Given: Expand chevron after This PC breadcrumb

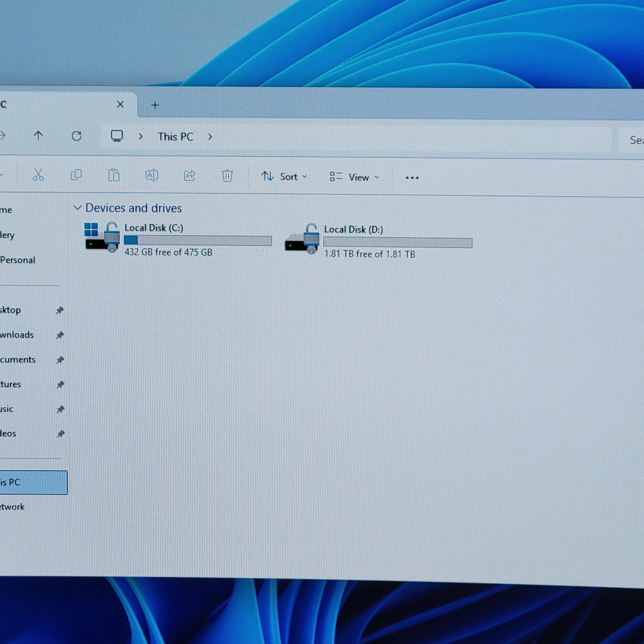Looking at the screenshot, I should 210,137.
